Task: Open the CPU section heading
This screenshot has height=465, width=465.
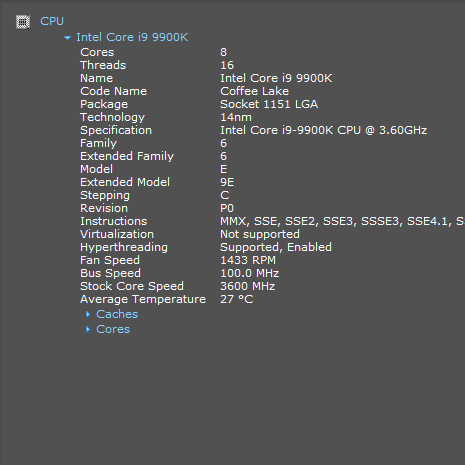Action: coord(52,21)
